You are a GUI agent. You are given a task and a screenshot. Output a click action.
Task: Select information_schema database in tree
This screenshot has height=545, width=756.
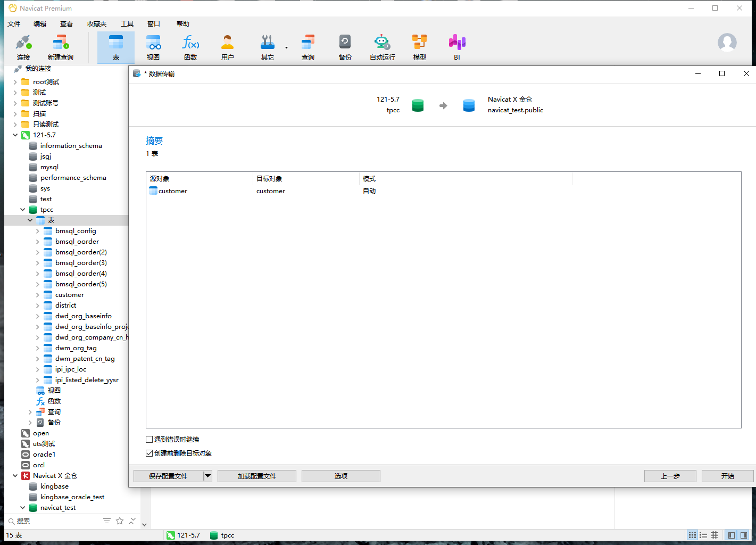pos(71,146)
